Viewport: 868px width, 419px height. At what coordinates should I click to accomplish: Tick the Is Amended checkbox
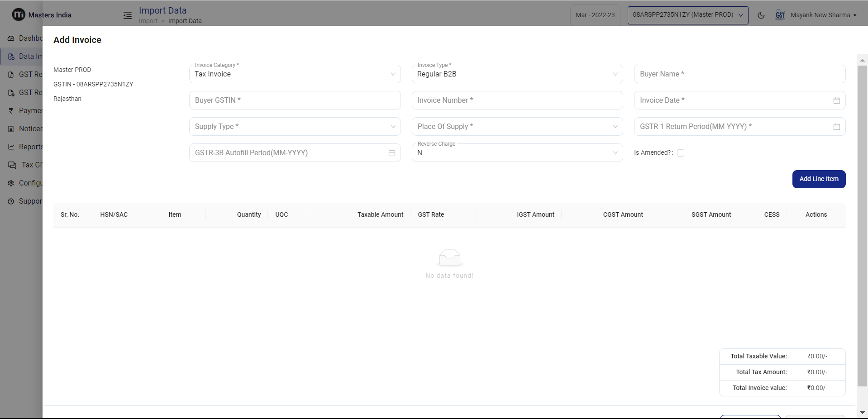680,153
